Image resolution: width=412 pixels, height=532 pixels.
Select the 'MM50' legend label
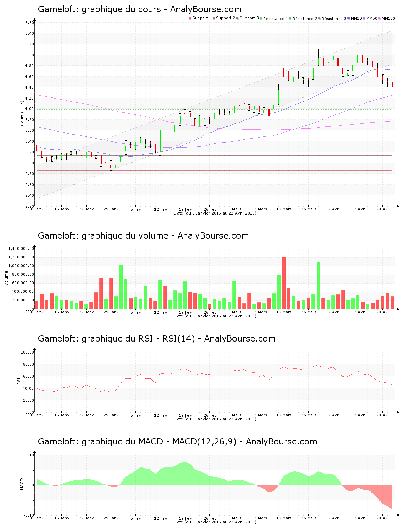point(372,18)
